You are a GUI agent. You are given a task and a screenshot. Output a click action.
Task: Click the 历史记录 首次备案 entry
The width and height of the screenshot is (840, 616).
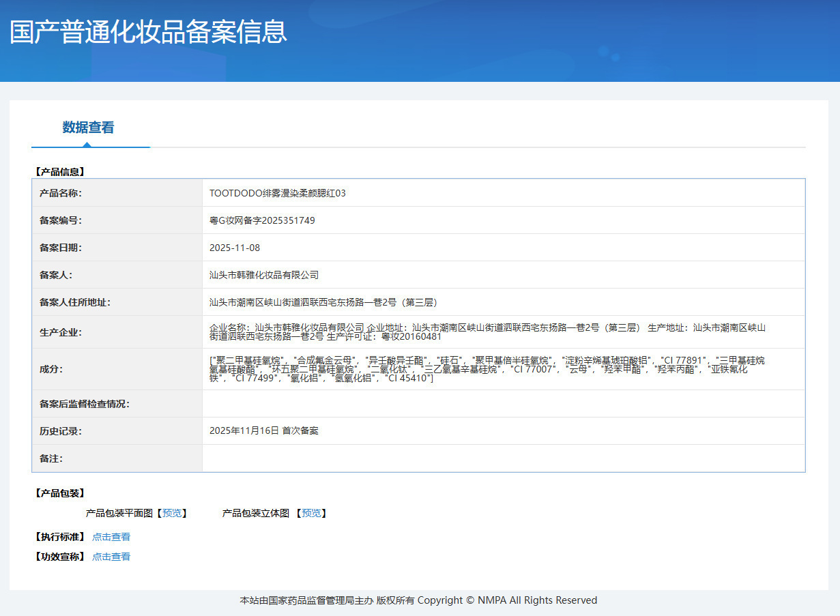pyautogui.click(x=264, y=430)
